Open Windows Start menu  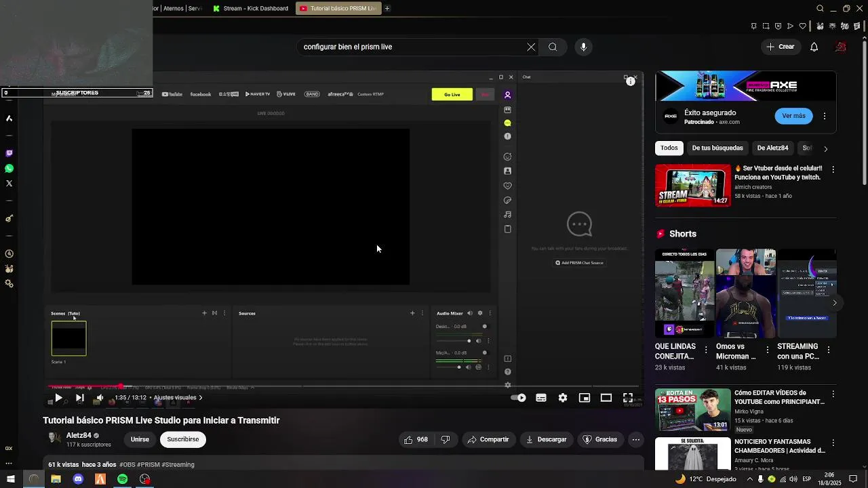pos(10,479)
